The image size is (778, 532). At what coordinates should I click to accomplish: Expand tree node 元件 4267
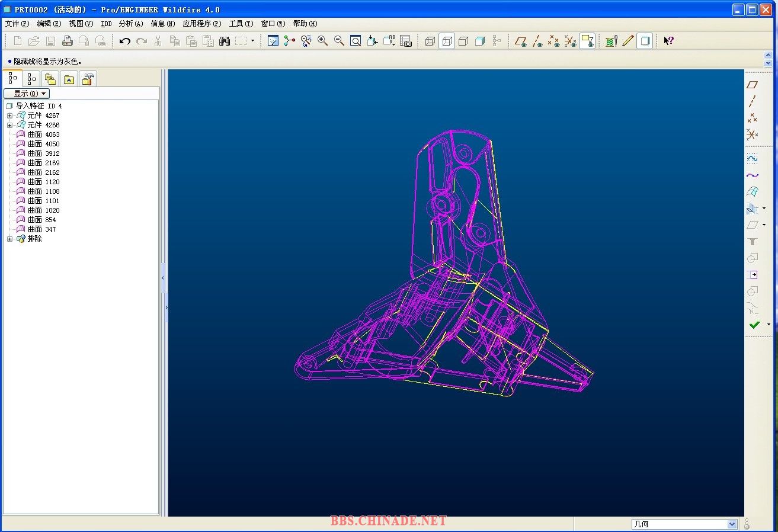tap(9, 116)
